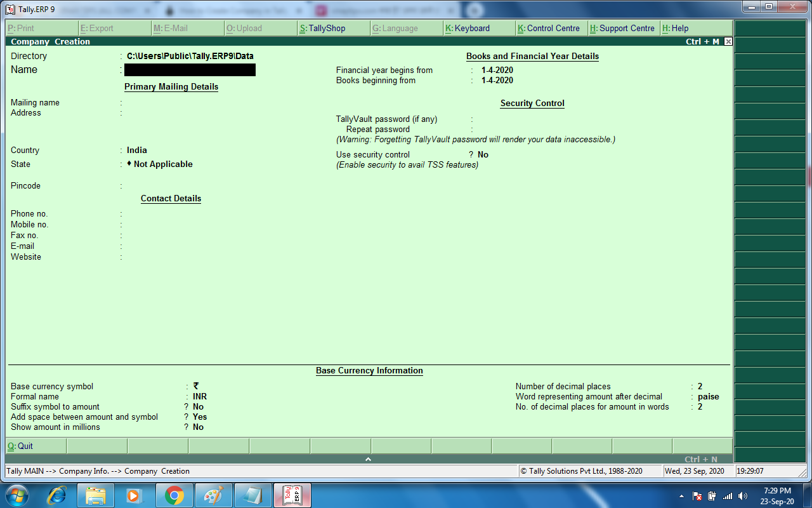The height and width of the screenshot is (508, 812).
Task: Open the State selection list showing Not Applicable
Action: pyautogui.click(x=162, y=164)
